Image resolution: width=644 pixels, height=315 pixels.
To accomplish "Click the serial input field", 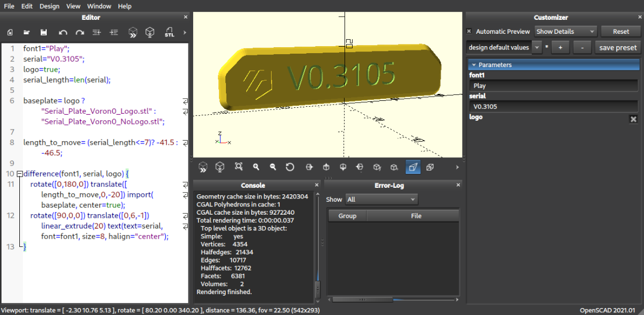I will pyautogui.click(x=554, y=107).
